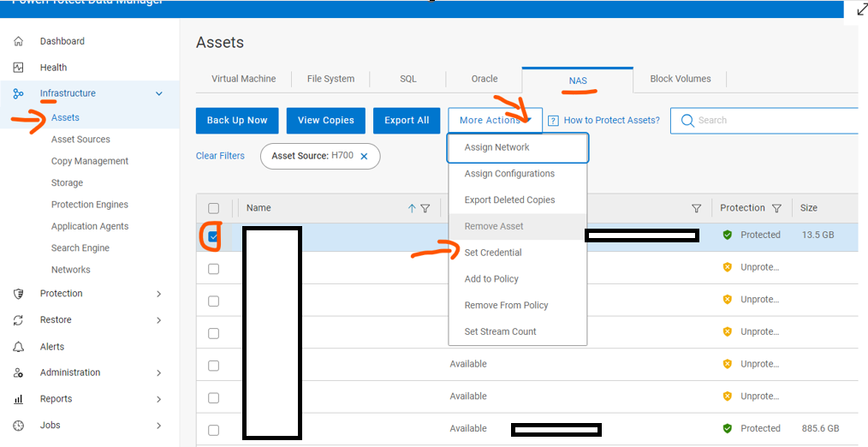Click the Protection shield icon in sidebar
This screenshot has height=447, width=868.
[x=18, y=294]
